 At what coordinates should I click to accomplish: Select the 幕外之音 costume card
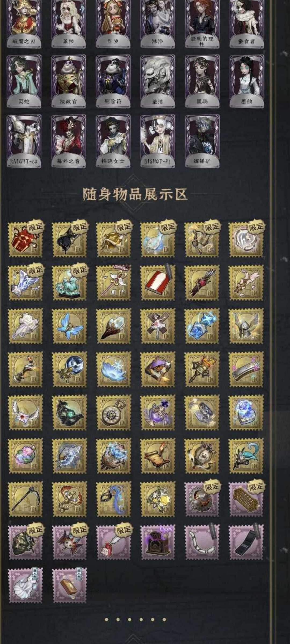pyautogui.click(x=68, y=141)
